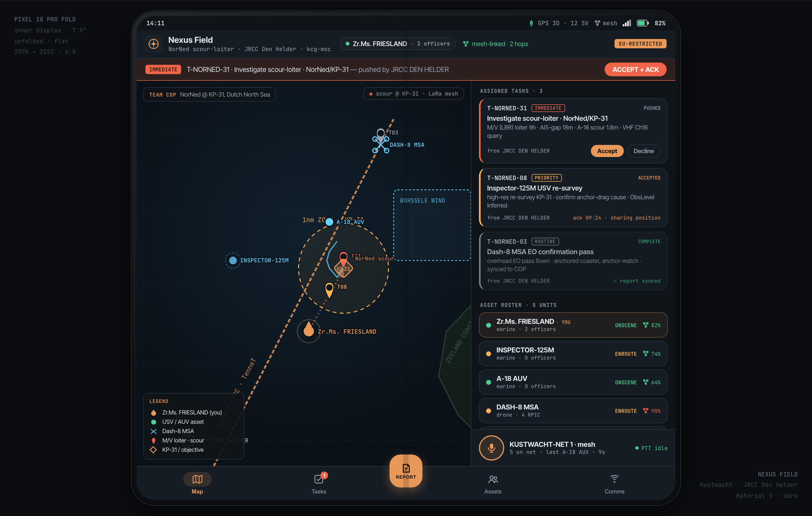The image size is (812, 516).
Task: Tap the mesh-linked 2 hops status
Action: (x=495, y=44)
